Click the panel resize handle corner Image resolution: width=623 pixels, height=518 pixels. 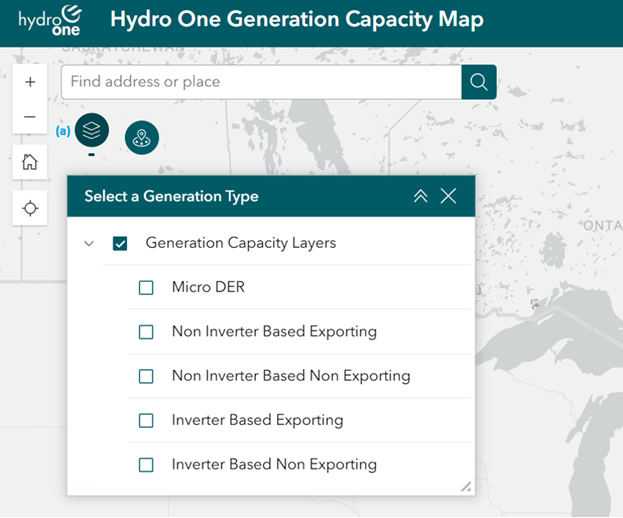click(466, 487)
